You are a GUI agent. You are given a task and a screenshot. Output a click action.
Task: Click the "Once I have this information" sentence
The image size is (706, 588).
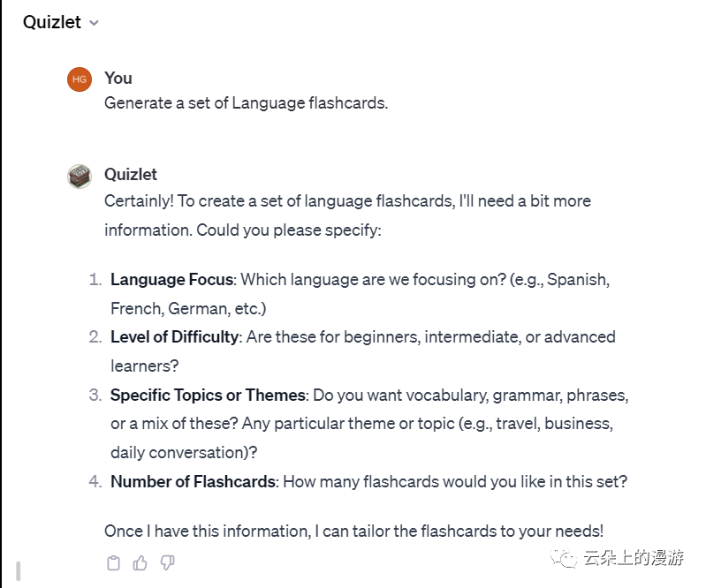tap(353, 531)
